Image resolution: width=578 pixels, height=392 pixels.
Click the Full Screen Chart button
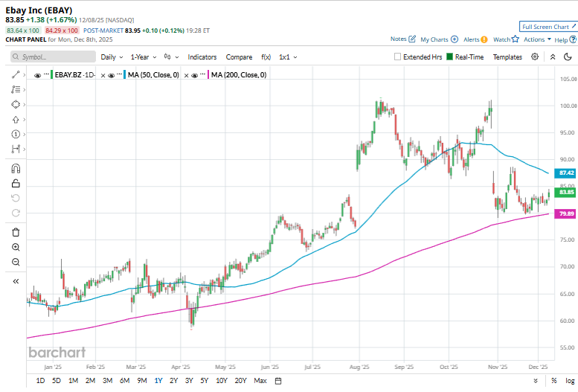click(x=548, y=26)
